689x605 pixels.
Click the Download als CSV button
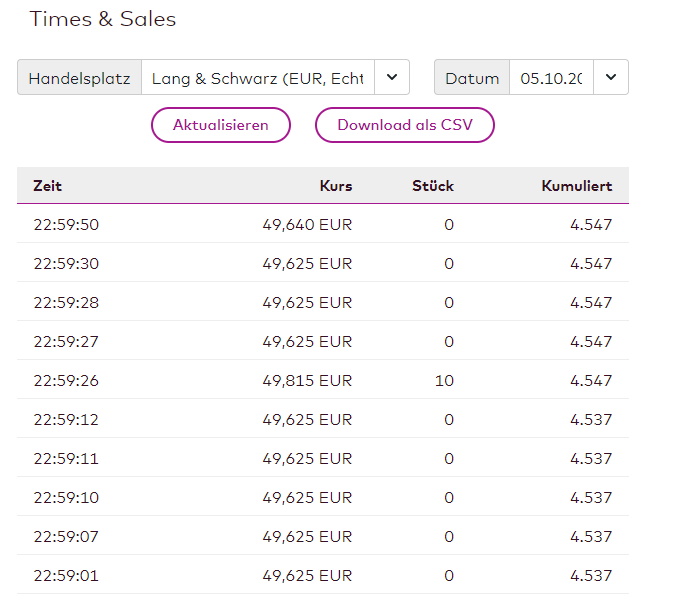coord(405,125)
